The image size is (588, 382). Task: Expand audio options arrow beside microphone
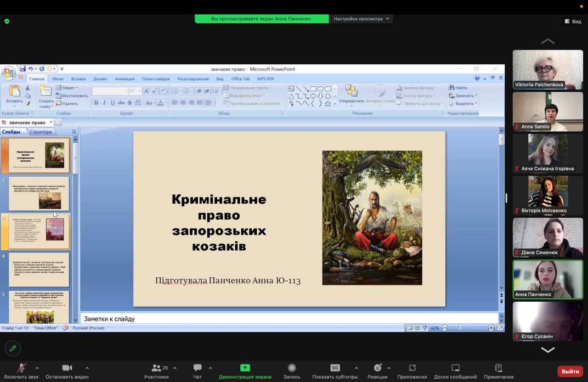pyautogui.click(x=37, y=368)
